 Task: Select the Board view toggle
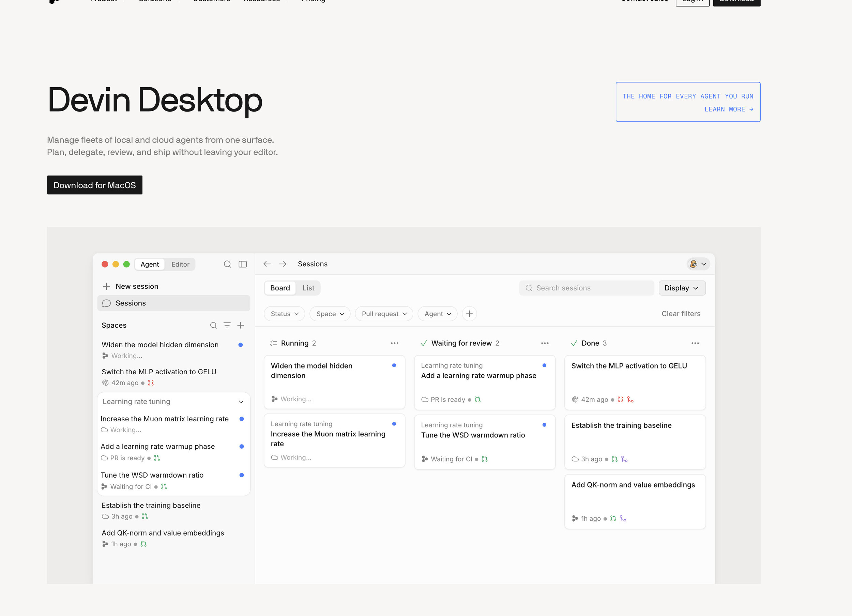coord(280,288)
